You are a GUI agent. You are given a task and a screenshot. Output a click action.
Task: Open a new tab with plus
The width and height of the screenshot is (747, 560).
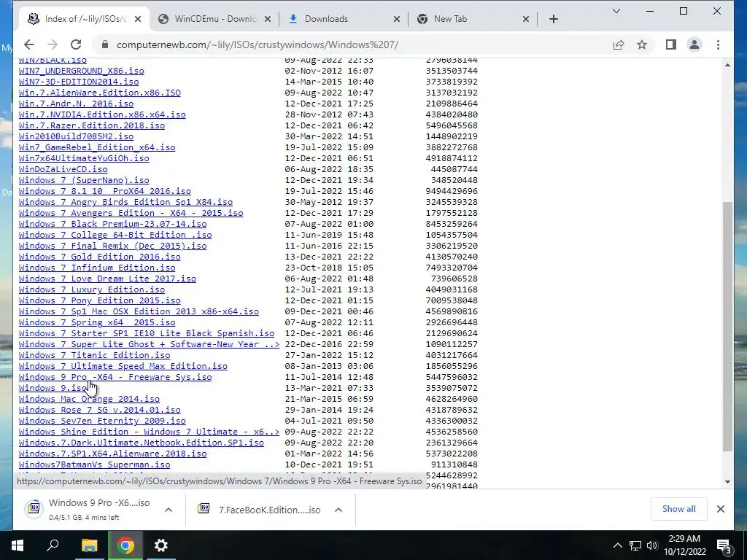tap(553, 19)
